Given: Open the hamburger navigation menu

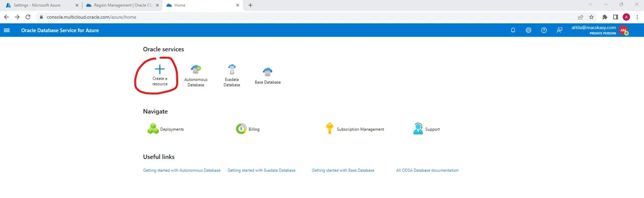Looking at the screenshot, I should click(7, 30).
